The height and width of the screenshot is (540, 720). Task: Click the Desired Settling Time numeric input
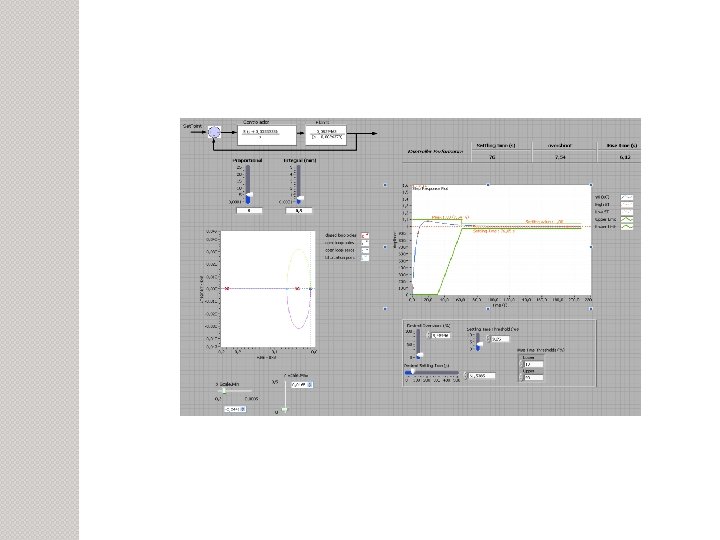482,376
